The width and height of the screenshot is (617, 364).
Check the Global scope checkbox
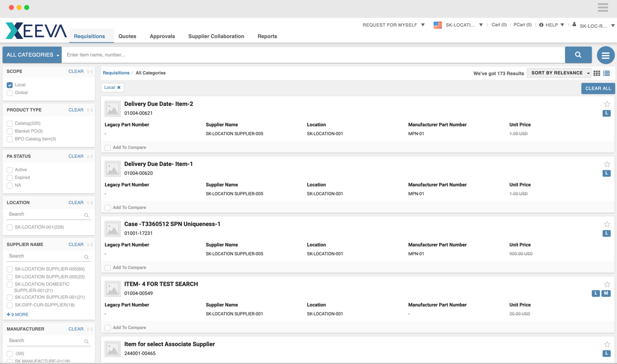click(x=10, y=93)
